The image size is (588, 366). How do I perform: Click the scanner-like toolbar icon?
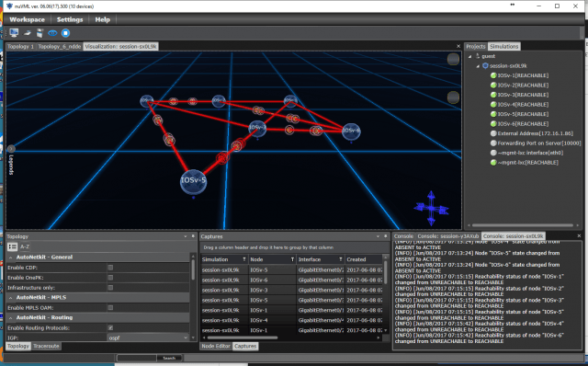[x=27, y=33]
